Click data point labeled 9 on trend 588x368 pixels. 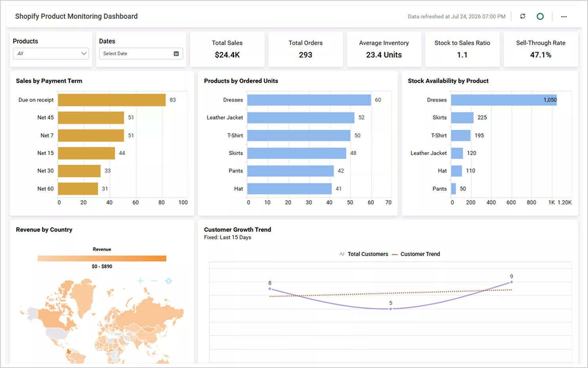point(512,282)
